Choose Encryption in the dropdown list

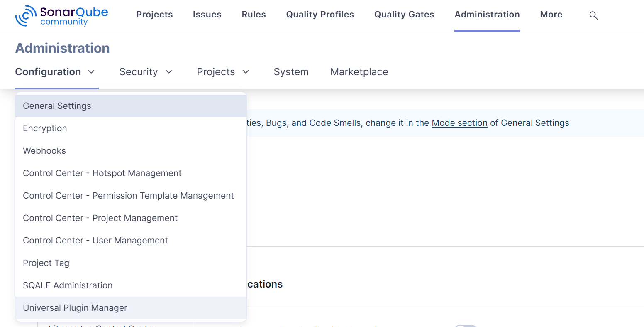(45, 128)
